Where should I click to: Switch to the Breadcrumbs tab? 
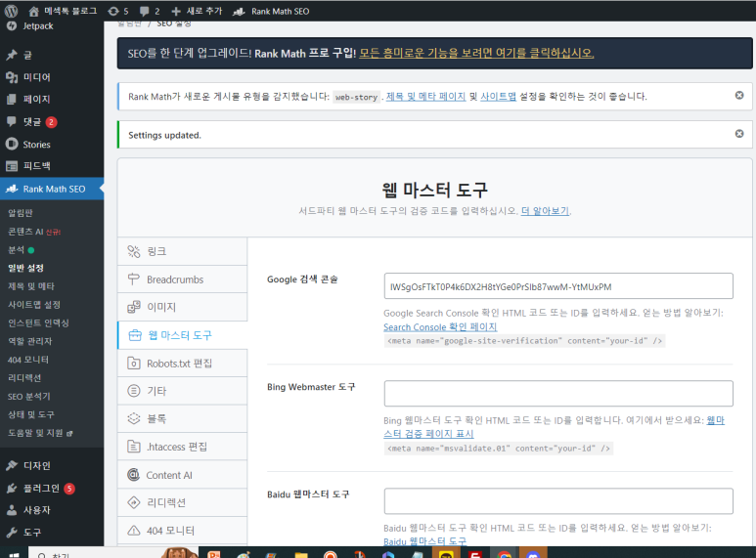[182, 279]
